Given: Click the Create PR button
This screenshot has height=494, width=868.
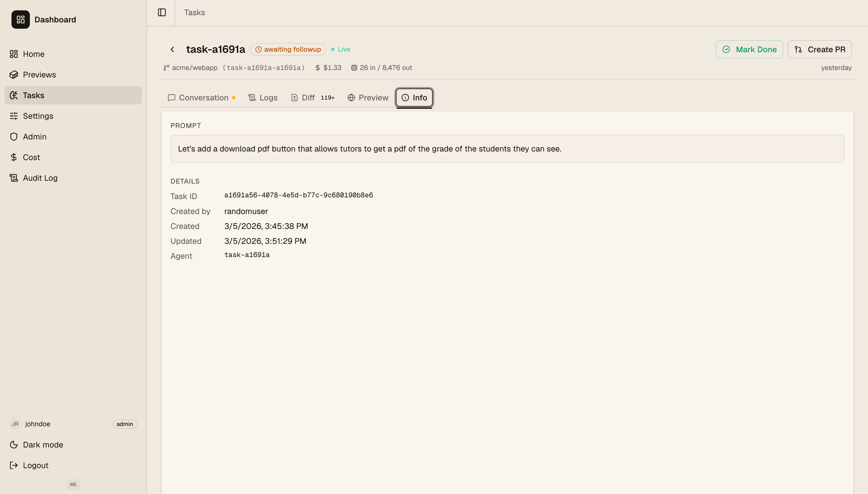Looking at the screenshot, I should (x=819, y=49).
